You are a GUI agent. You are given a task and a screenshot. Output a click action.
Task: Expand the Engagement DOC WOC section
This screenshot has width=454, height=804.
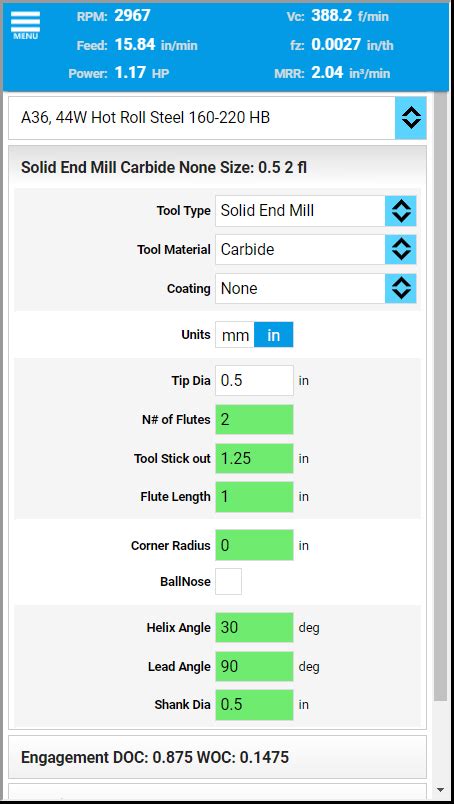(218, 757)
